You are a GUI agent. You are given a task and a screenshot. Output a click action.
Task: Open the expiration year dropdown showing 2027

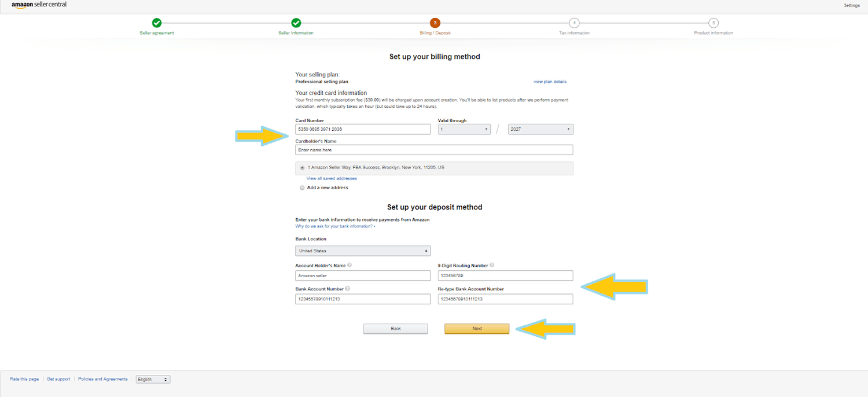tap(540, 129)
